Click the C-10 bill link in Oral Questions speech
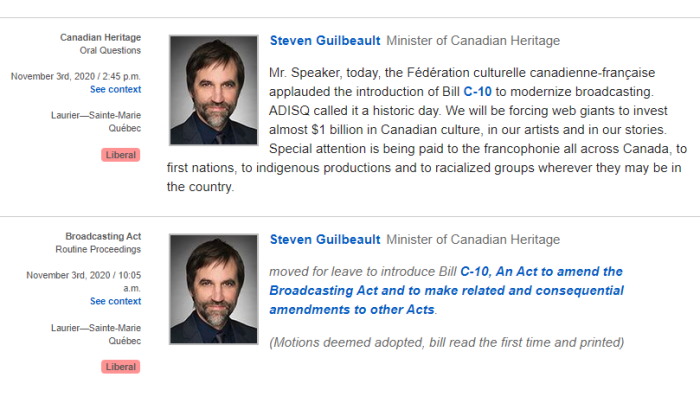Screen dimensions: 700x403 [x=477, y=91]
